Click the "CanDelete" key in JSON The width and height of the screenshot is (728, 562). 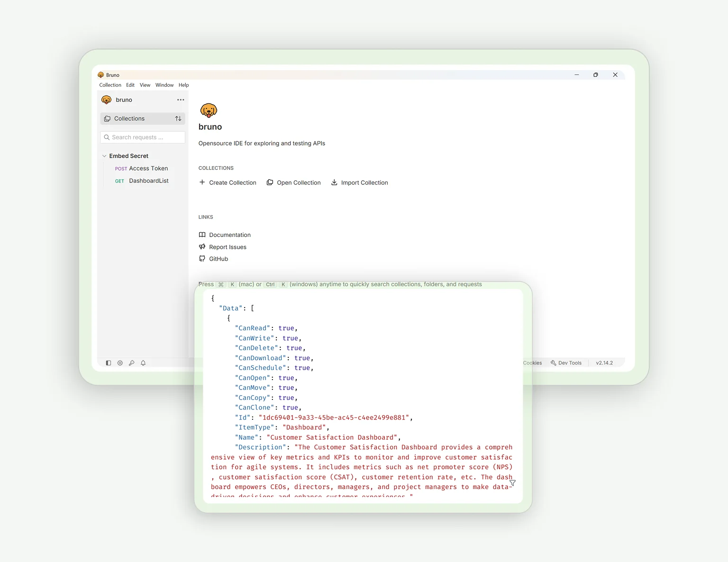[256, 348]
